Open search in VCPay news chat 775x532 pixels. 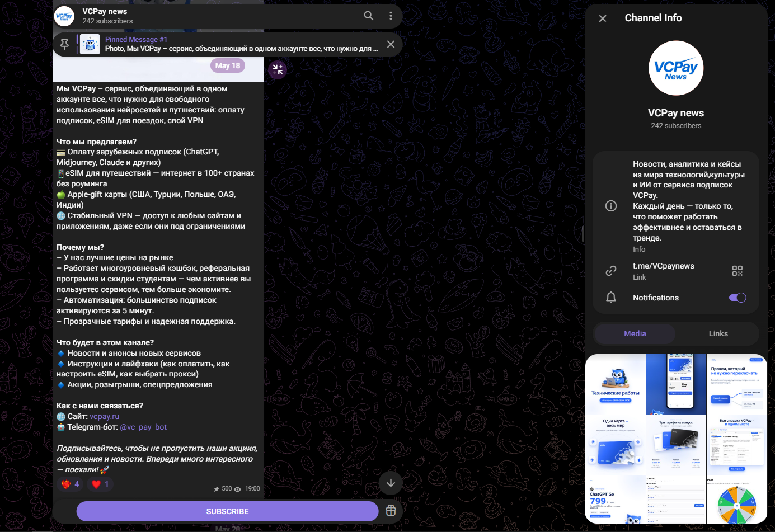(x=368, y=16)
